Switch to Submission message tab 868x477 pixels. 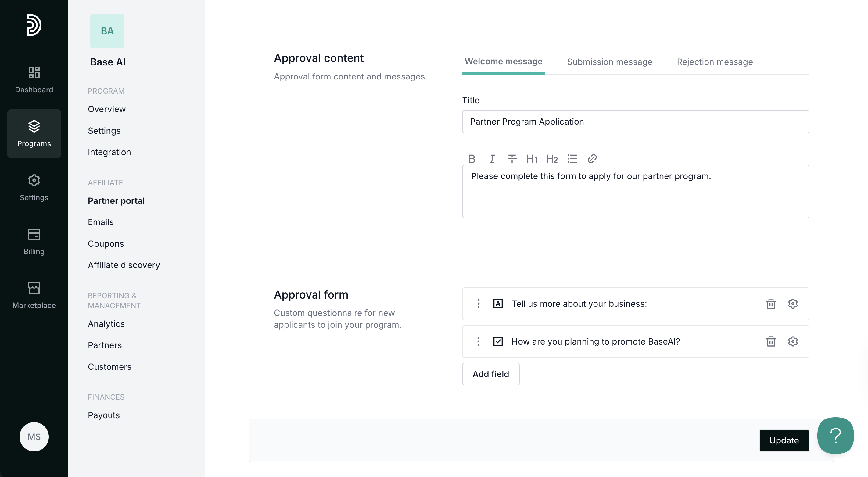coord(609,62)
